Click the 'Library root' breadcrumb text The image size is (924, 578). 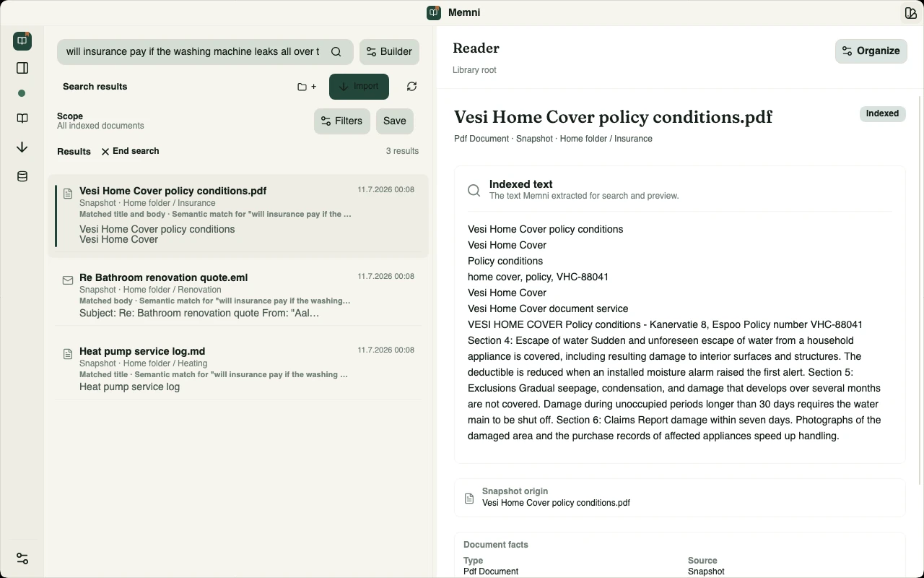click(474, 70)
